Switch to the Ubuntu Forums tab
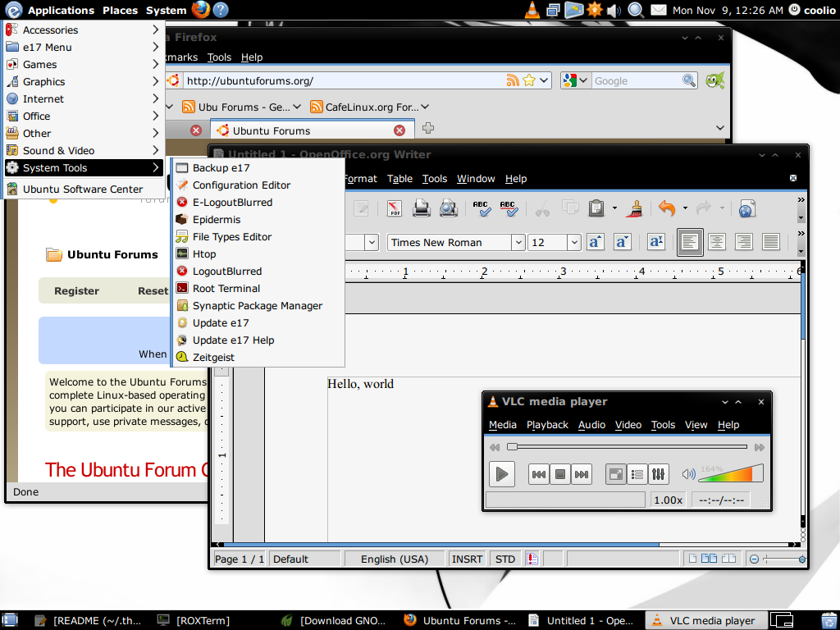The height and width of the screenshot is (630, 840). 311,130
